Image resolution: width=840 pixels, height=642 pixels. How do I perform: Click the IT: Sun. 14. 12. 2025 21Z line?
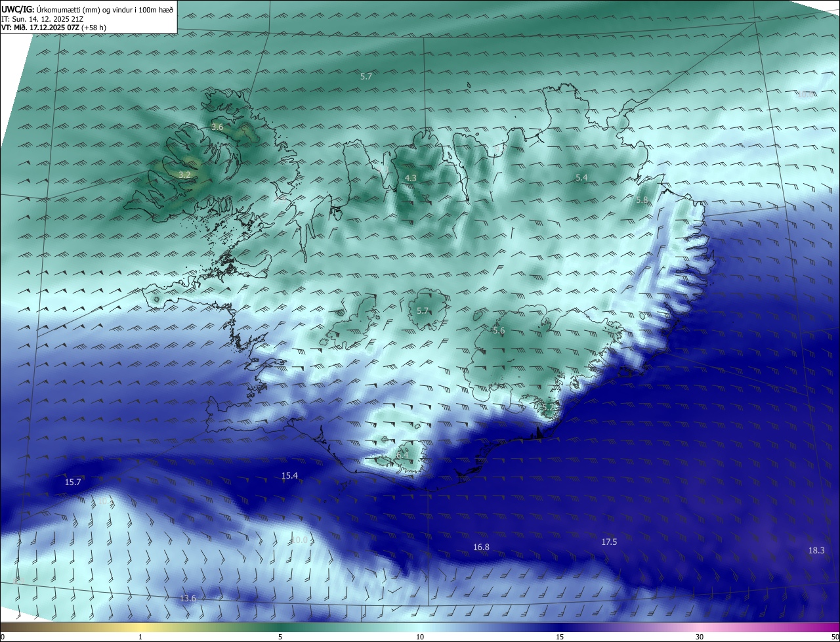coord(42,19)
